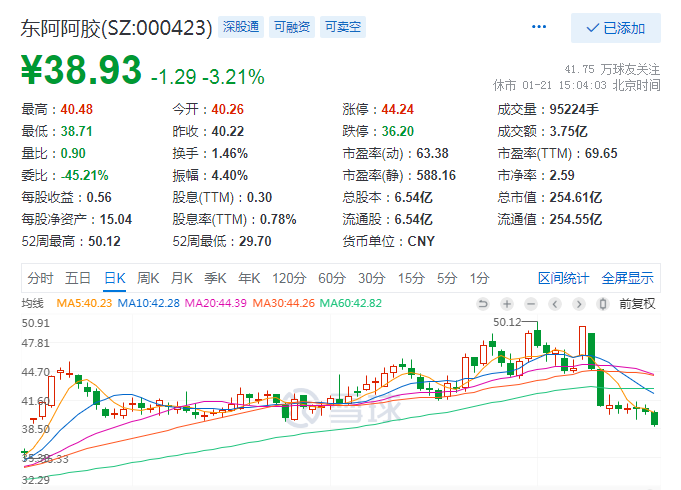Select the 年K chart tab
This screenshot has width=681, height=490.
[x=249, y=278]
